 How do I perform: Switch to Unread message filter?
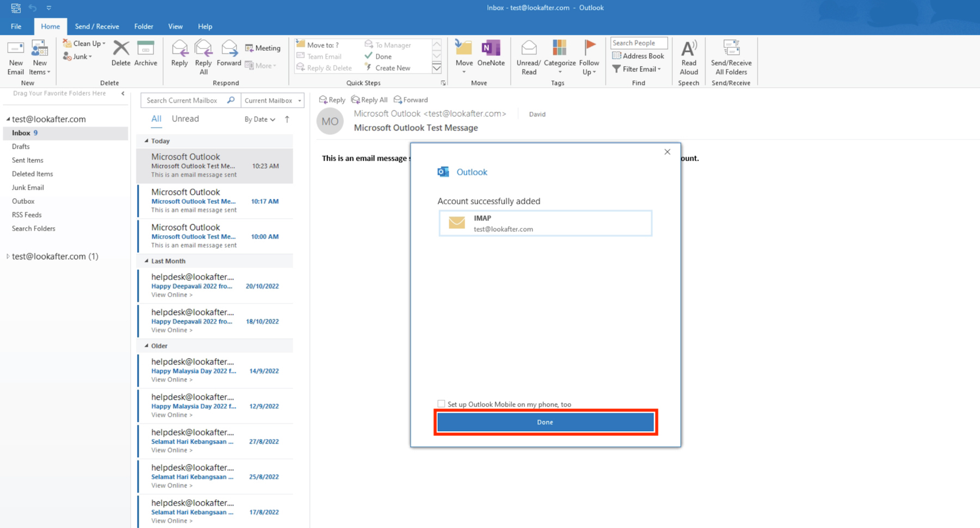tap(185, 119)
